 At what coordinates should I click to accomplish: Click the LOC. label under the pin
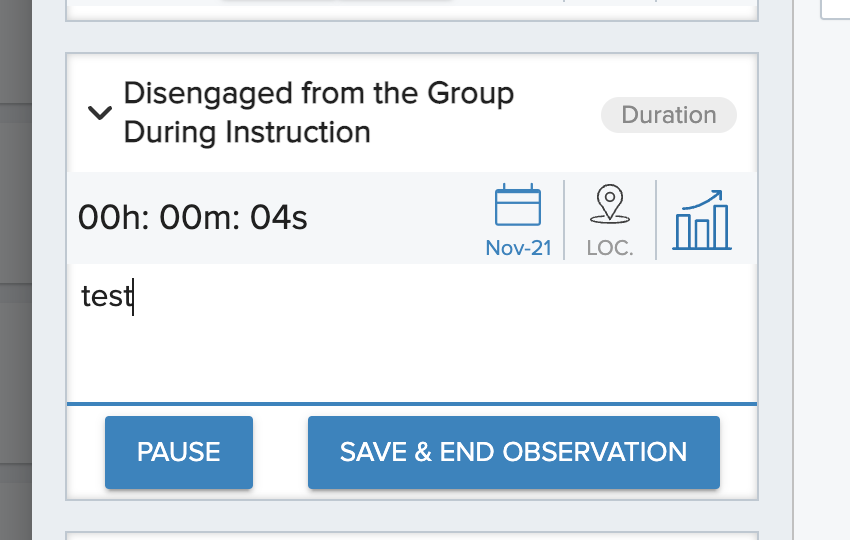pos(610,248)
